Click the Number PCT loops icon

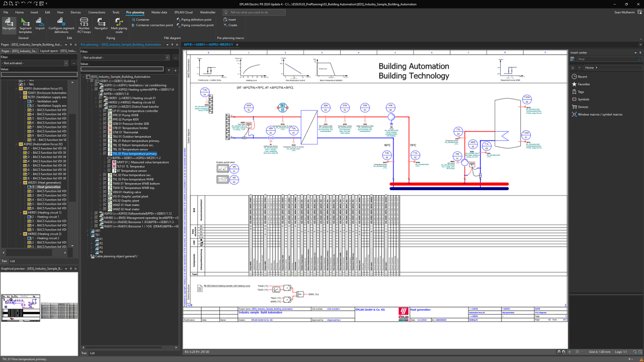tap(84, 25)
